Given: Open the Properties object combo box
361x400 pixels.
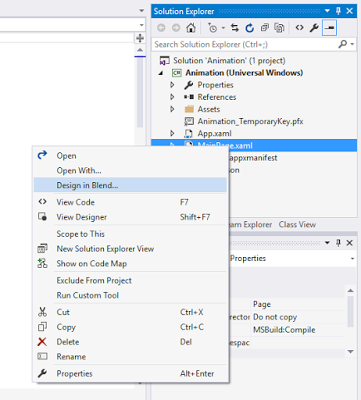Looking at the screenshot, I should tap(352, 258).
